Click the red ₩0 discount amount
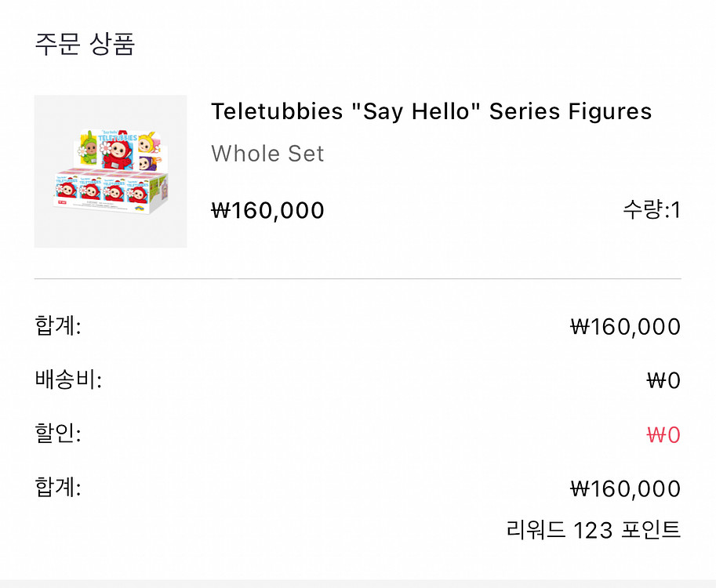This screenshot has height=588, width=716. [x=663, y=435]
